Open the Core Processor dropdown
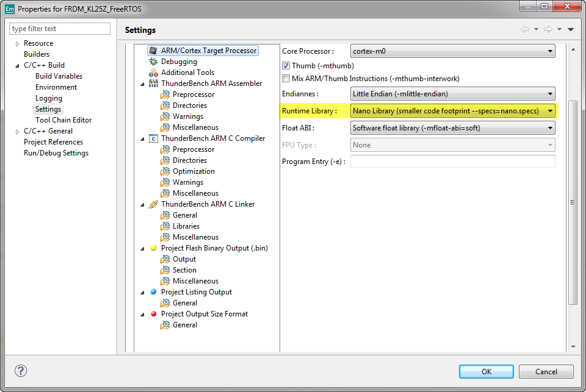 pos(452,51)
